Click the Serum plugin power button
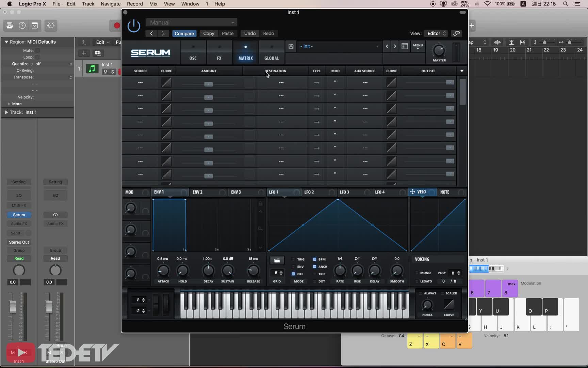Image resolution: width=588 pixels, height=368 pixels. (134, 26)
